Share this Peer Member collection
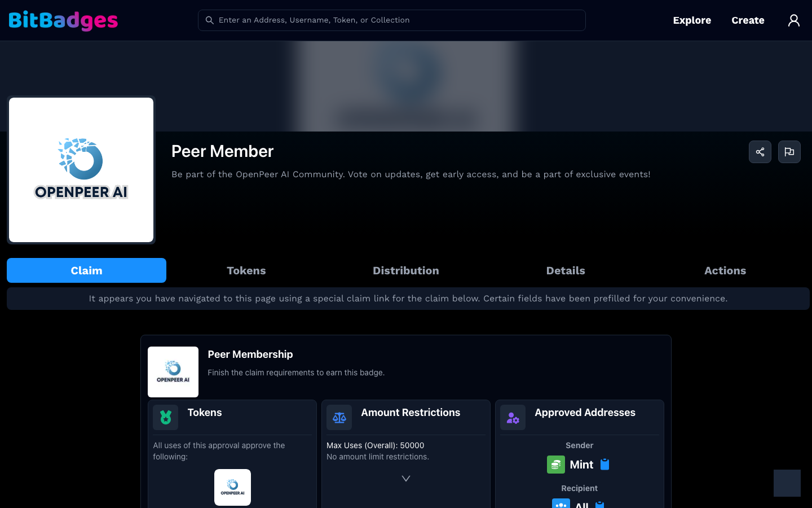This screenshot has width=812, height=508. pyautogui.click(x=760, y=152)
